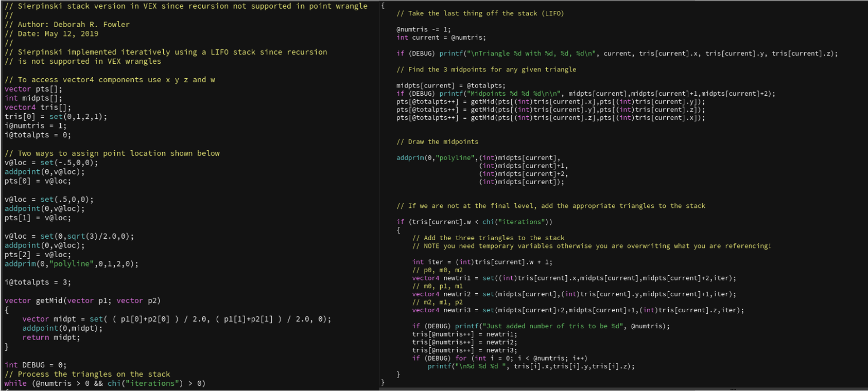Click the Take the last thing off the stack comment

480,13
